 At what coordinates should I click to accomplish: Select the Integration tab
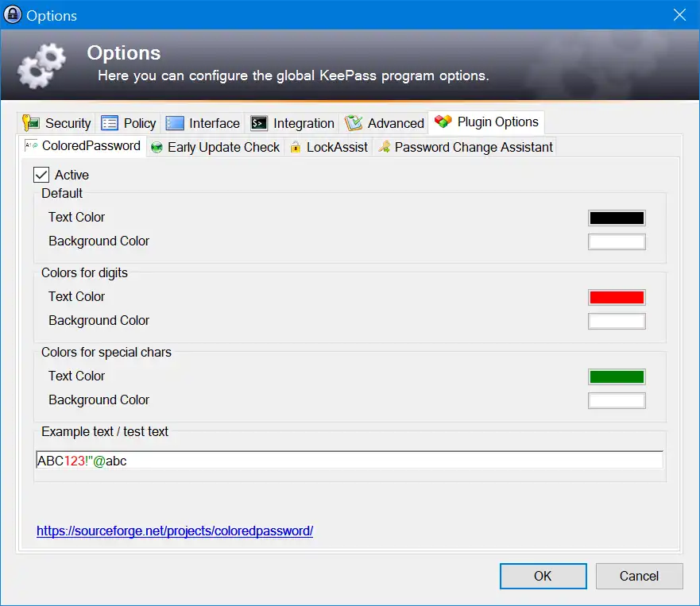pyautogui.click(x=292, y=123)
